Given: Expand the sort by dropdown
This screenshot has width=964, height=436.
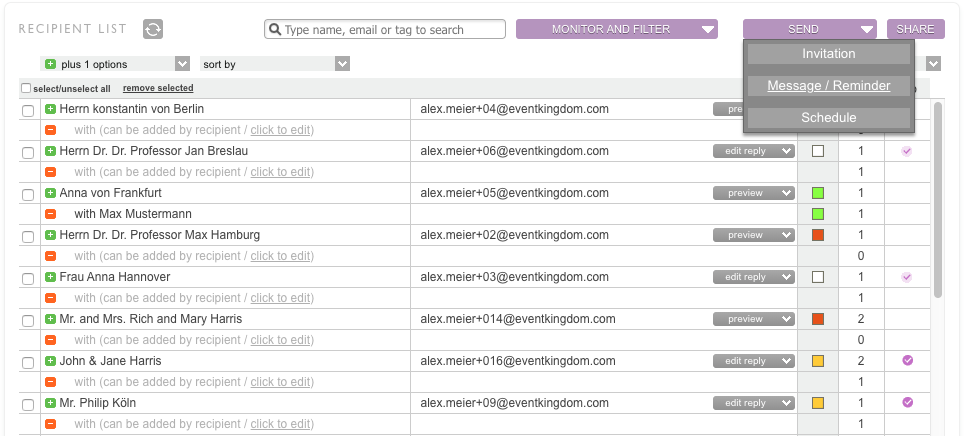Looking at the screenshot, I should coord(275,64).
